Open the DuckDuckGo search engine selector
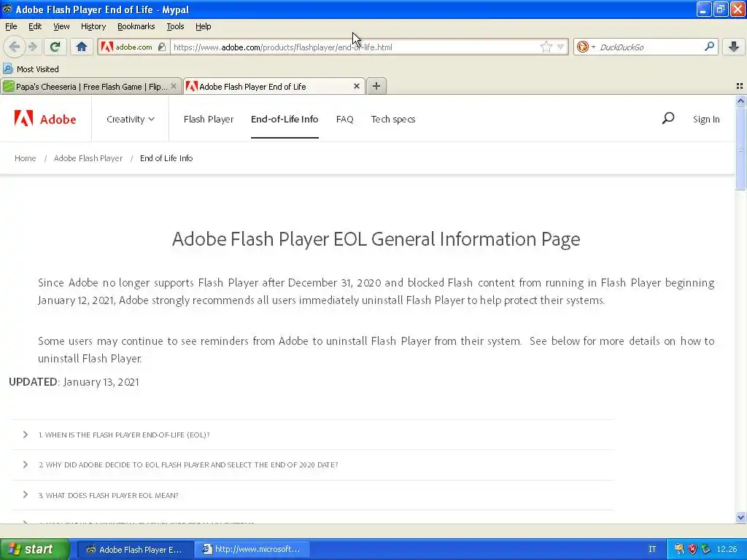This screenshot has height=560, width=747. coord(586,47)
